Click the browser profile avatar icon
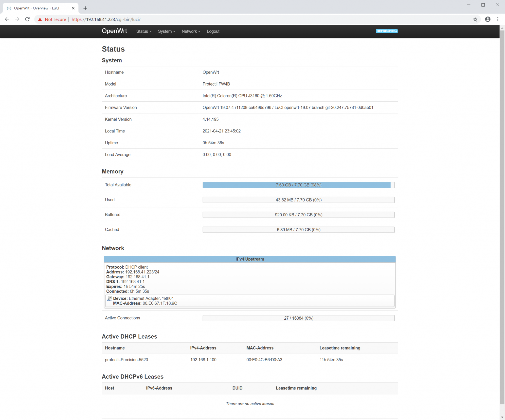This screenshot has height=420, width=505. pos(487,19)
